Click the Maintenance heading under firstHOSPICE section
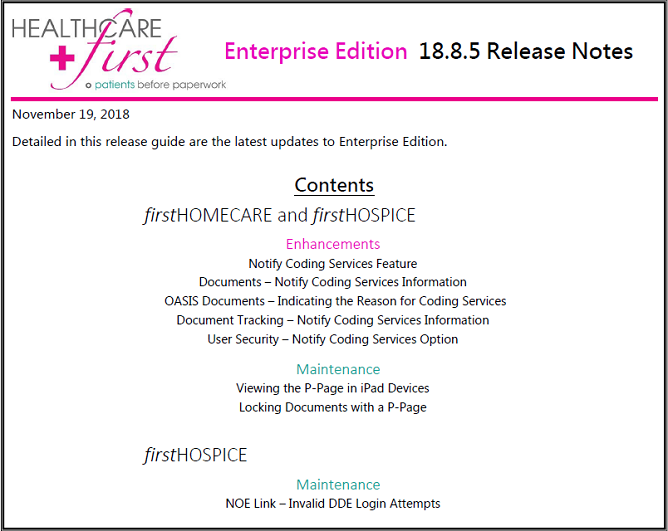Screen dimensions: 668x531 (338, 485)
